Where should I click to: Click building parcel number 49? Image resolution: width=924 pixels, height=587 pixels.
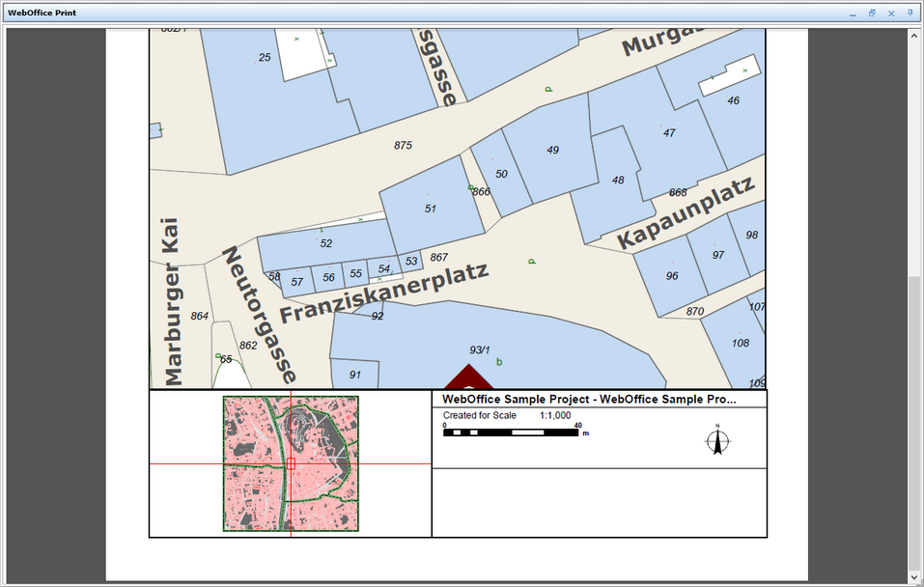552,150
